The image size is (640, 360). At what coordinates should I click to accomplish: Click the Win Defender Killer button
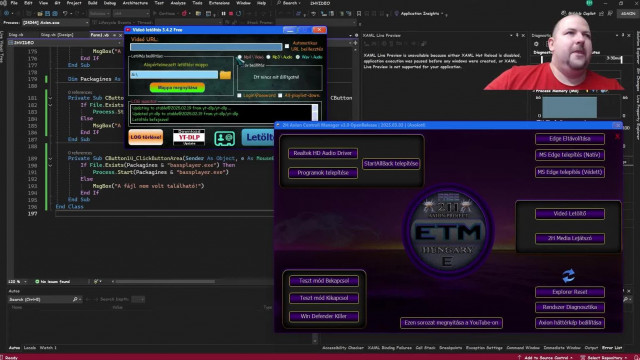pyautogui.click(x=324, y=316)
